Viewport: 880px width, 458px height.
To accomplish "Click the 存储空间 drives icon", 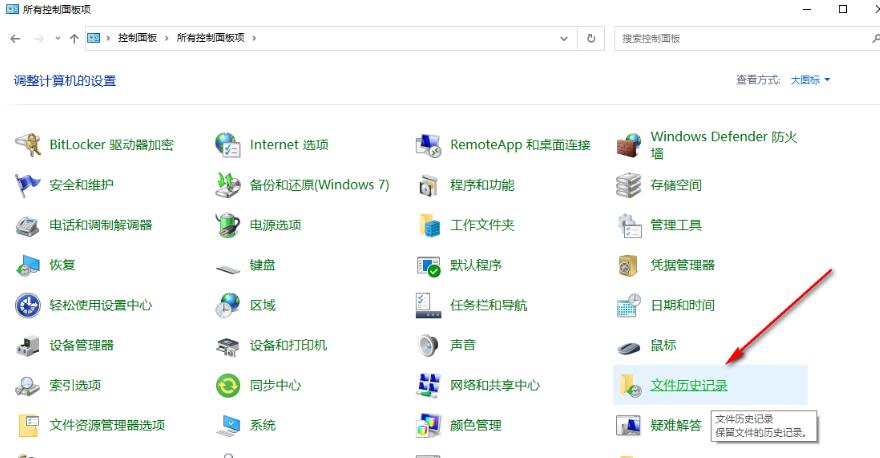I will coord(629,185).
